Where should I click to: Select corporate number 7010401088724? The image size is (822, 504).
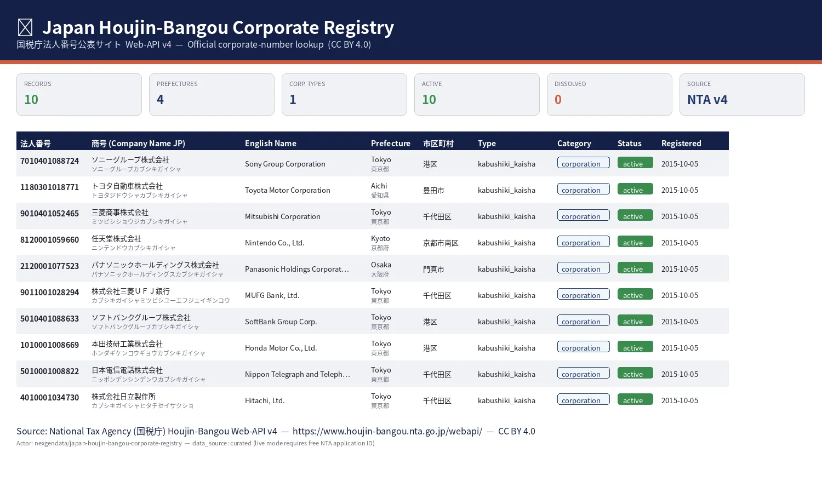pyautogui.click(x=50, y=161)
